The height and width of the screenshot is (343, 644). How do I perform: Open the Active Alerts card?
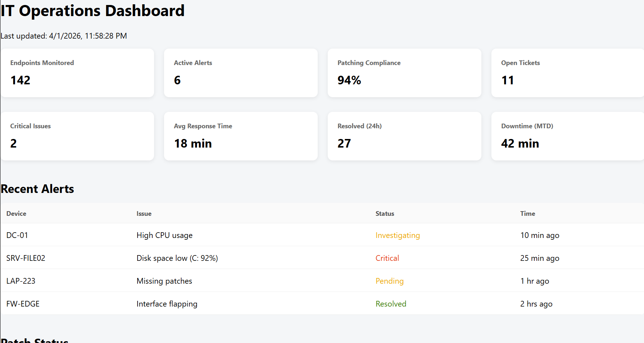(x=241, y=73)
